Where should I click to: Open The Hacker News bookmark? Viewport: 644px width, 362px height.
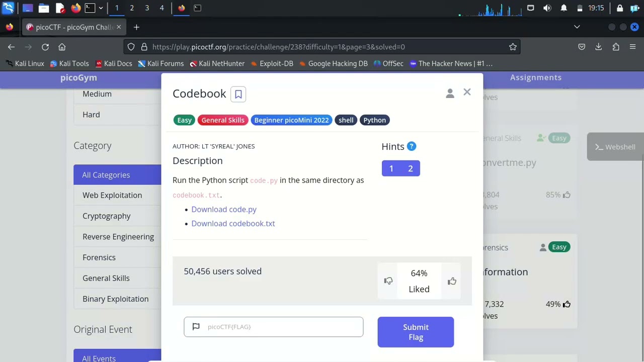click(x=451, y=63)
